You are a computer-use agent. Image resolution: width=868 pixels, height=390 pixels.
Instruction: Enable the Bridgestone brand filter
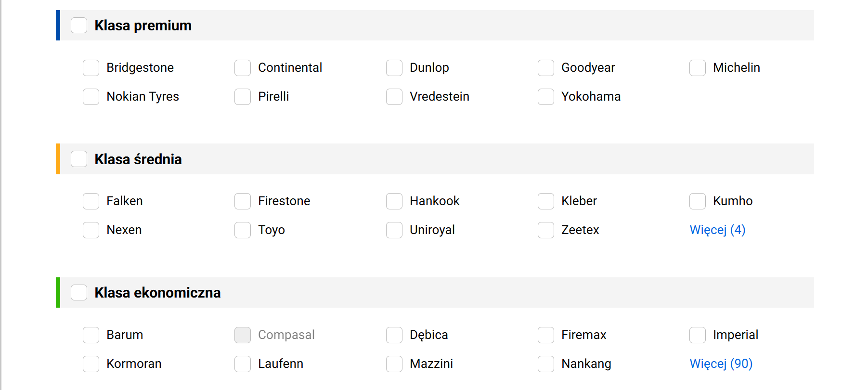(x=91, y=68)
